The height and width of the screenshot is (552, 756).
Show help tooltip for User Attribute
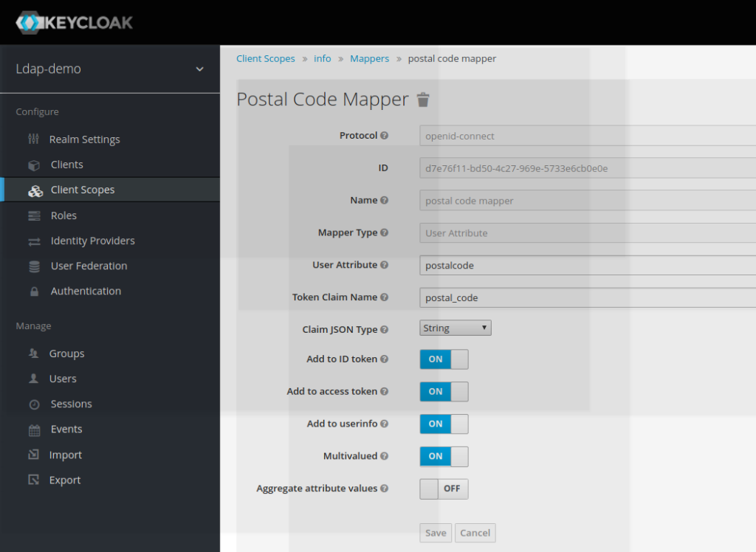(x=384, y=265)
